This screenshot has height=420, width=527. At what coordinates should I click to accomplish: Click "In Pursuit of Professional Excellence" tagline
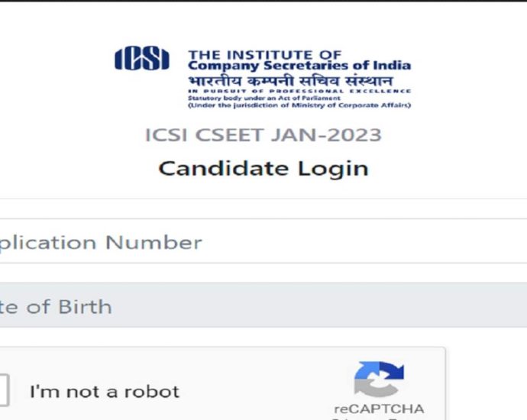299,92
